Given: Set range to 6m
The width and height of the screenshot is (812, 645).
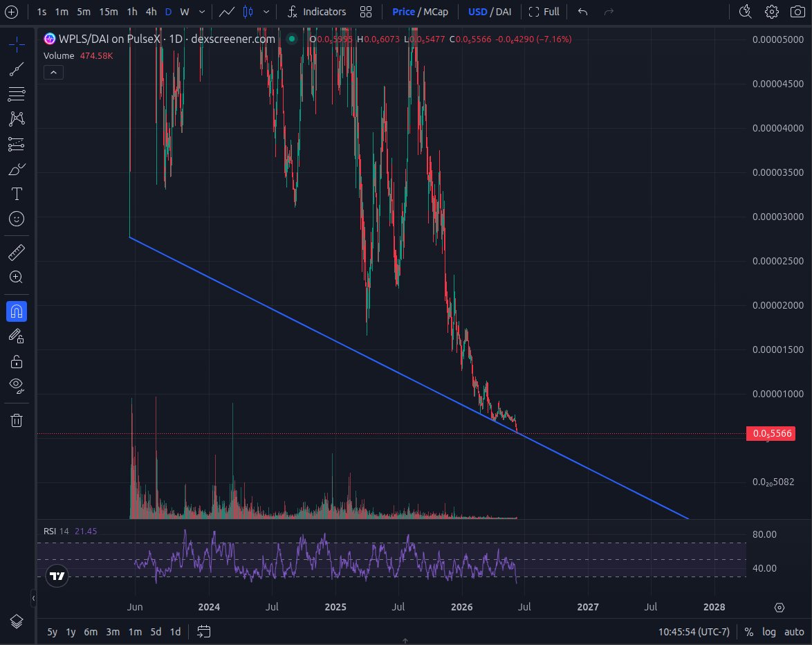Looking at the screenshot, I should tap(91, 632).
